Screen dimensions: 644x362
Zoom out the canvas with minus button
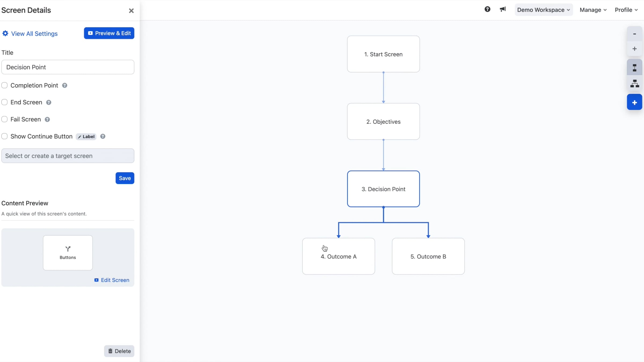pyautogui.click(x=634, y=34)
